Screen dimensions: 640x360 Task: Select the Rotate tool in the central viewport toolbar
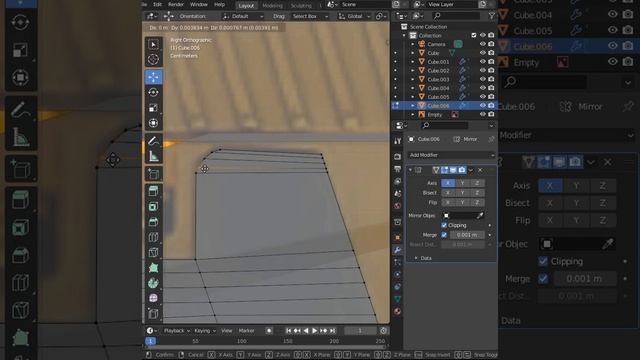tap(153, 93)
